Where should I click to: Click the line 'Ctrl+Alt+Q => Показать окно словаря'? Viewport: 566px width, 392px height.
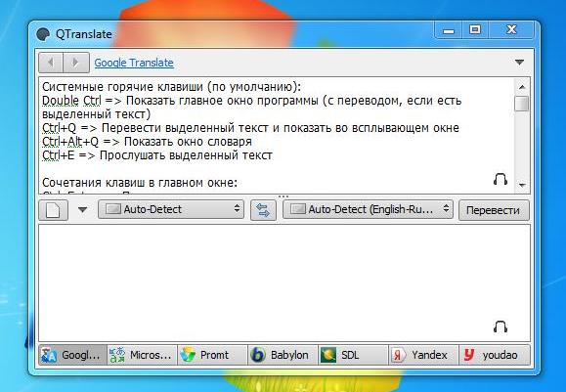(147, 142)
